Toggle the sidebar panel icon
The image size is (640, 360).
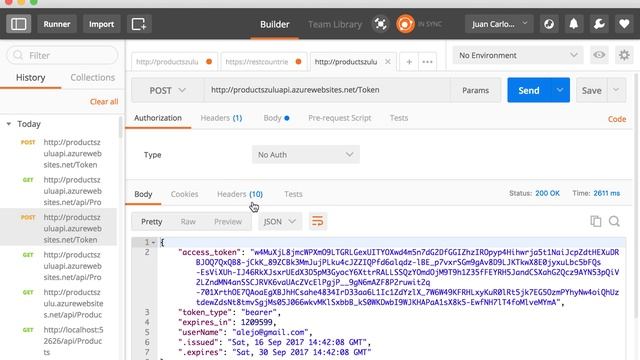pyautogui.click(x=18, y=24)
